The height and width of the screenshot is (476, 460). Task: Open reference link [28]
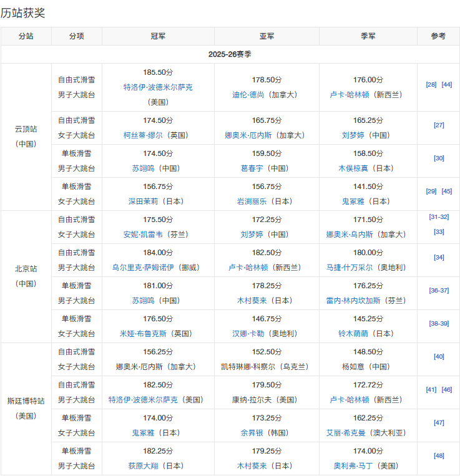pos(431,85)
